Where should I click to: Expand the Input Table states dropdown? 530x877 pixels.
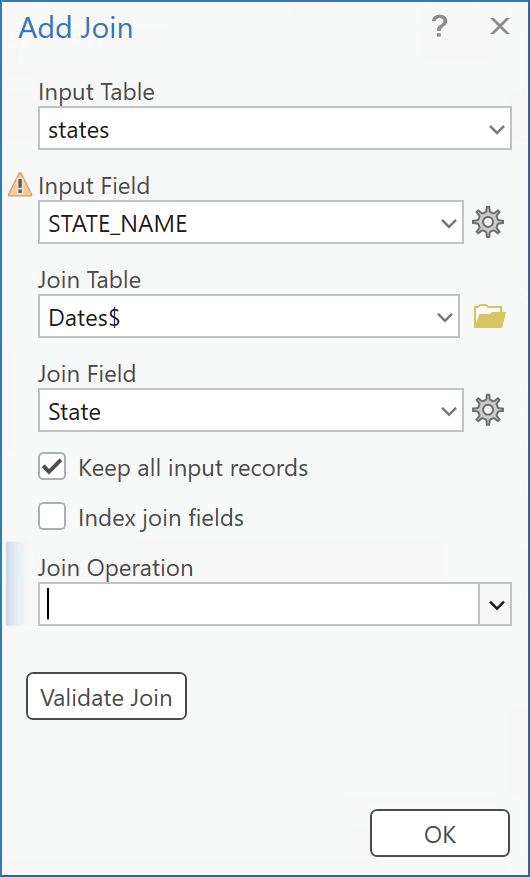(496, 129)
